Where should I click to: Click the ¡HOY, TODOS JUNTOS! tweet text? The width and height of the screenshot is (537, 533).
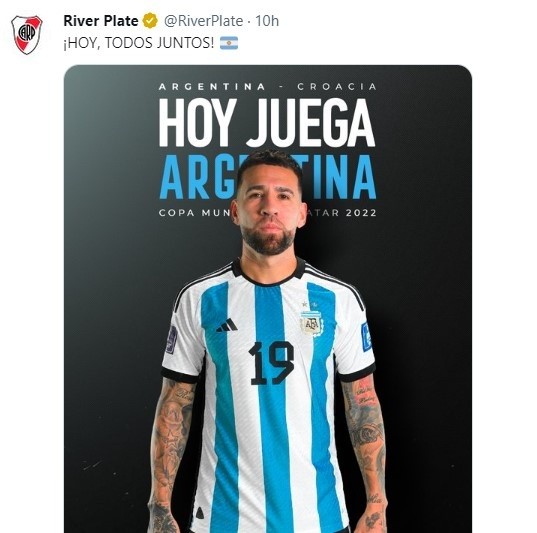pos(139,43)
